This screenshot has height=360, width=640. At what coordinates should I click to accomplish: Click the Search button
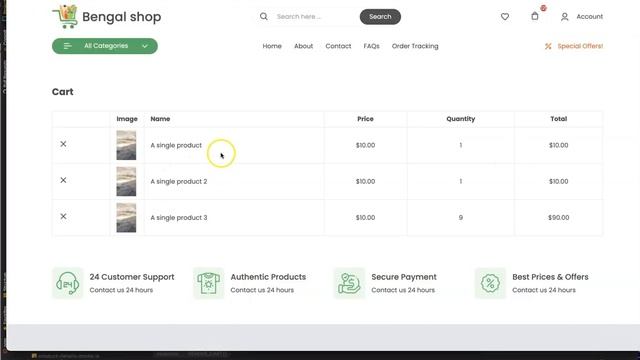point(380,17)
